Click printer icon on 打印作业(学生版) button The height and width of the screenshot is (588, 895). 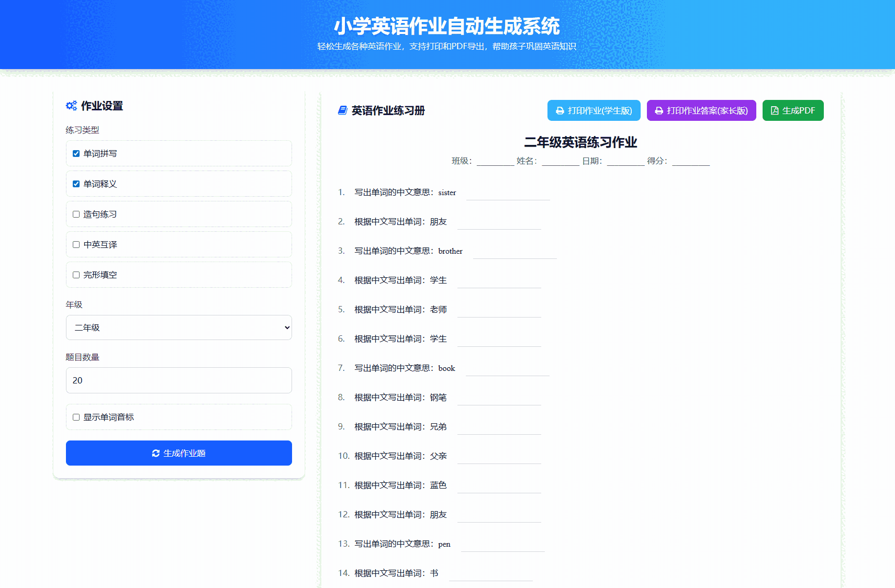click(560, 111)
